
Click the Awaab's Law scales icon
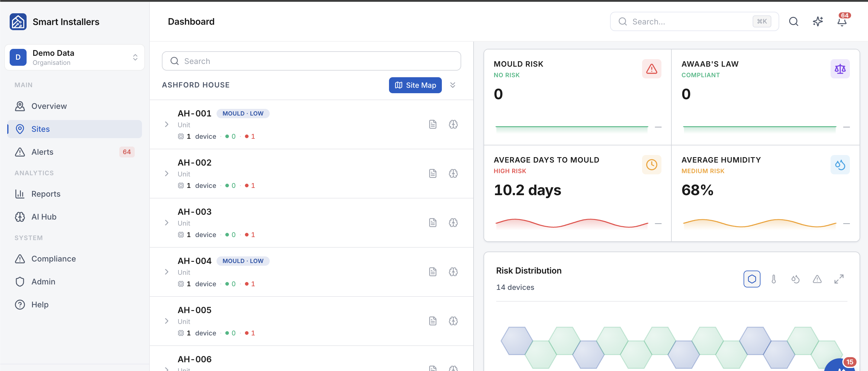pyautogui.click(x=840, y=69)
